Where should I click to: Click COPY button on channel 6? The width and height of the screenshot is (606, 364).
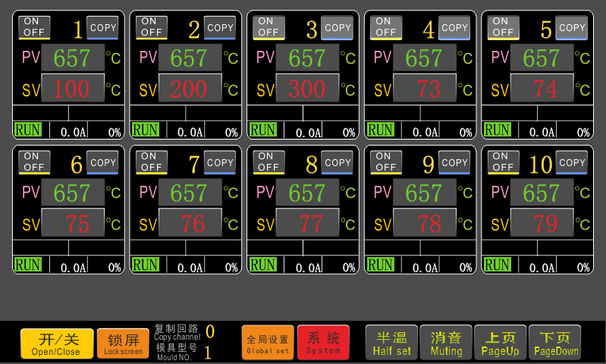[103, 162]
